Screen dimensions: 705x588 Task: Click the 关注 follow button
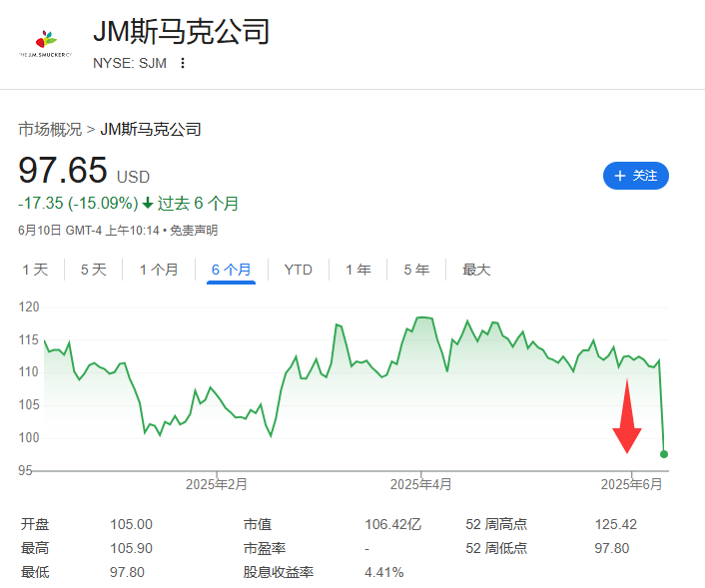click(636, 176)
